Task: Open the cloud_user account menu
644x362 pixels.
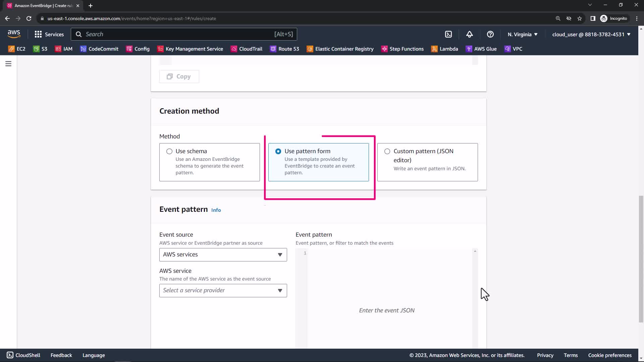Action: tap(591, 34)
